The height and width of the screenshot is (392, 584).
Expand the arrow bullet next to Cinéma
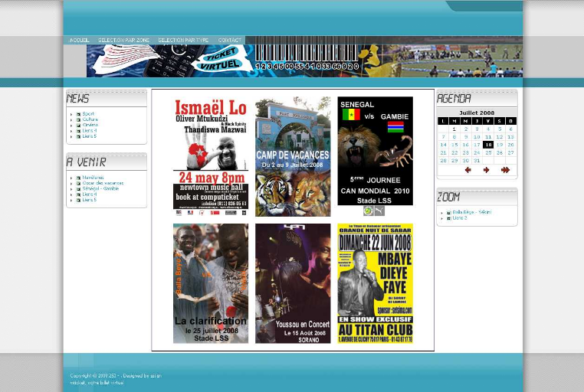pos(71,126)
